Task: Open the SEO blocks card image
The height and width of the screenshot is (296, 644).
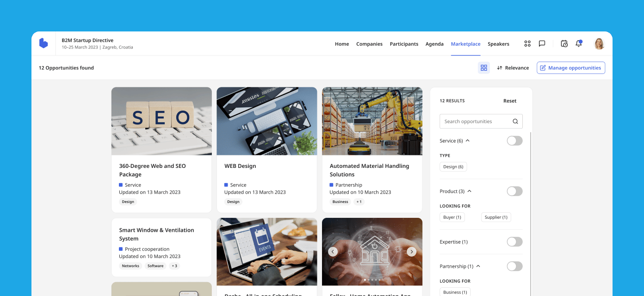Action: [x=161, y=121]
